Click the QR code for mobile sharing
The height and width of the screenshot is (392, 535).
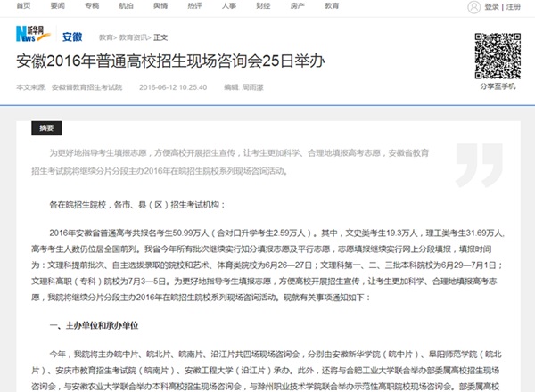(497, 55)
